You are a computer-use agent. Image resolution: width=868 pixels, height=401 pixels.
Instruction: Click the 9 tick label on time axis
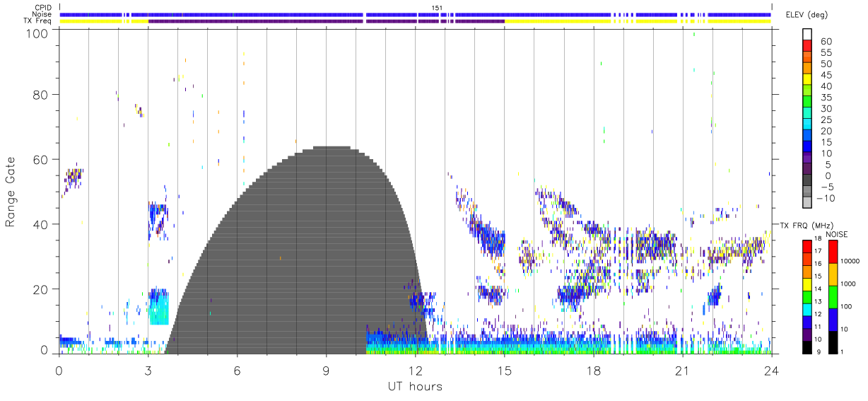(326, 371)
